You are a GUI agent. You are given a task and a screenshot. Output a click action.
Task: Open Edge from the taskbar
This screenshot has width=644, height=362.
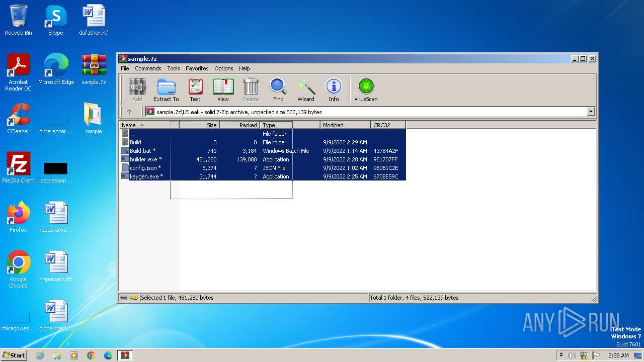point(108,355)
